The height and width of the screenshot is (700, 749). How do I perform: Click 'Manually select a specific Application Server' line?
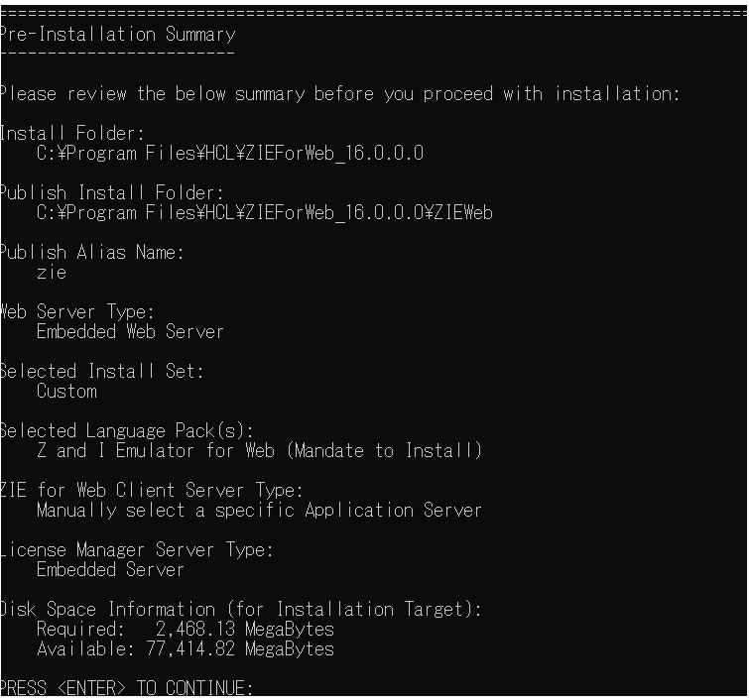tap(259, 511)
